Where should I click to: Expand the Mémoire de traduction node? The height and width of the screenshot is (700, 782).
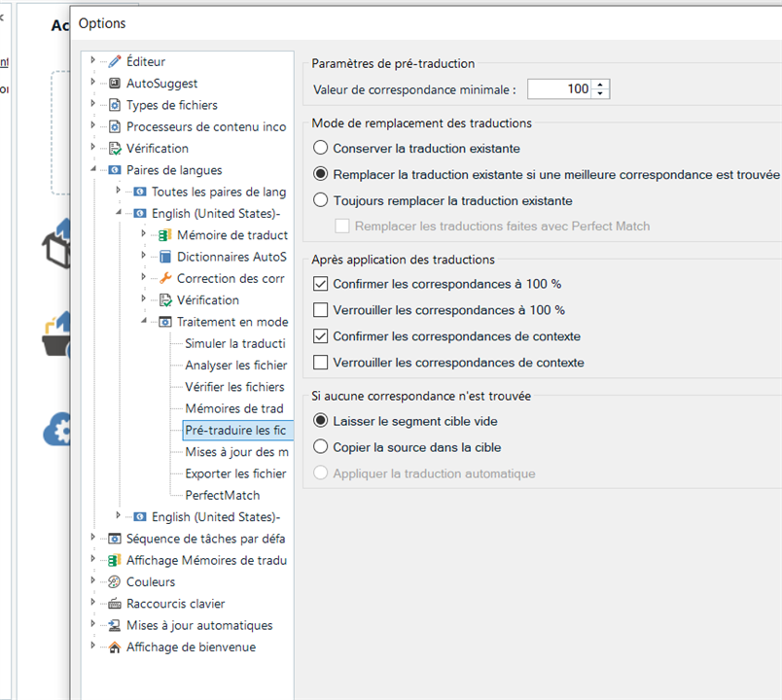click(x=144, y=233)
